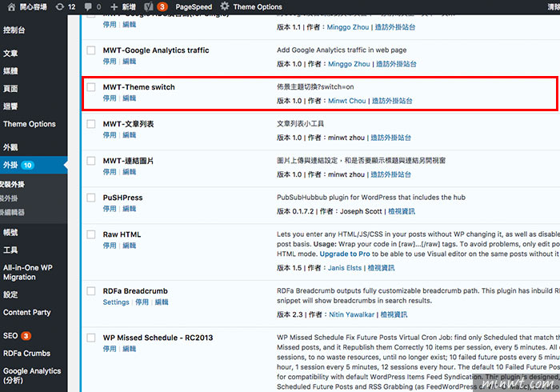
Task: Click Upgrade to Pro link
Action: point(345,254)
